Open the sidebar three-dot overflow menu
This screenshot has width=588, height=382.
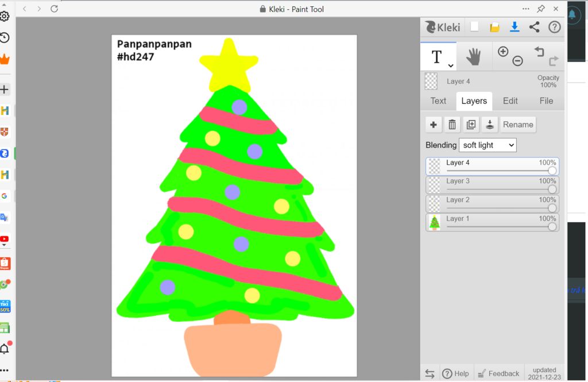click(5, 371)
